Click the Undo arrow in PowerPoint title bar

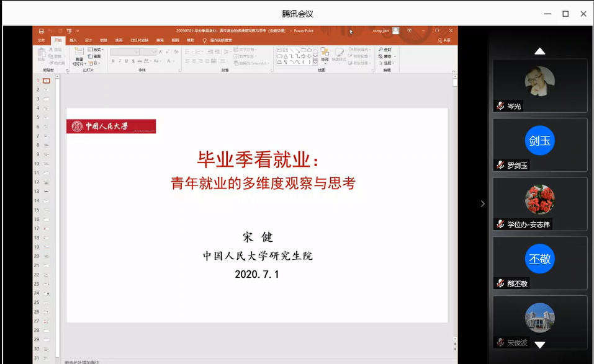pyautogui.click(x=50, y=31)
